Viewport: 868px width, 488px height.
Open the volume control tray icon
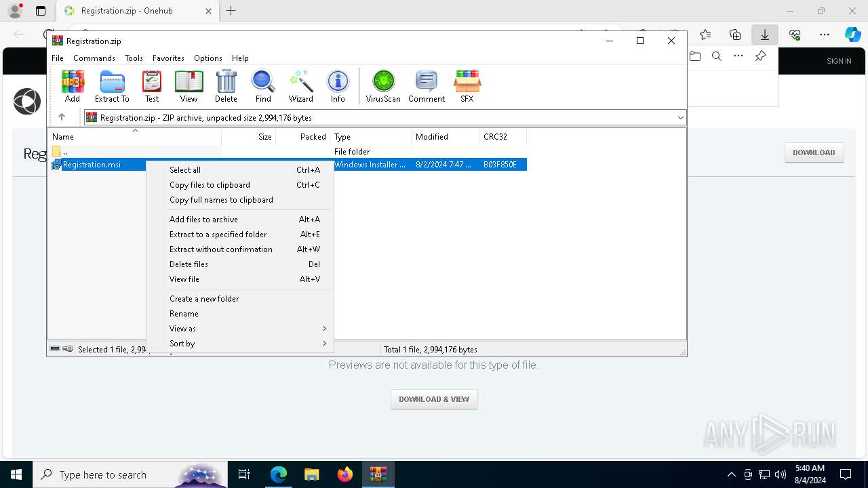pos(780,474)
